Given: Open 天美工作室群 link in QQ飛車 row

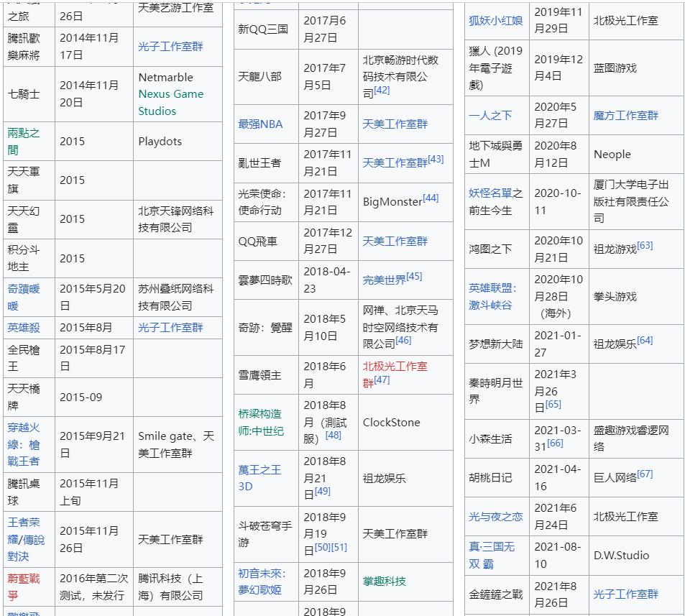Looking at the screenshot, I should coord(395,242).
